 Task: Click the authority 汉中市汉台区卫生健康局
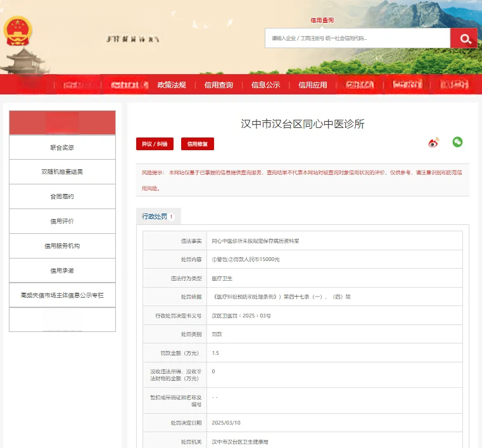tap(240, 442)
